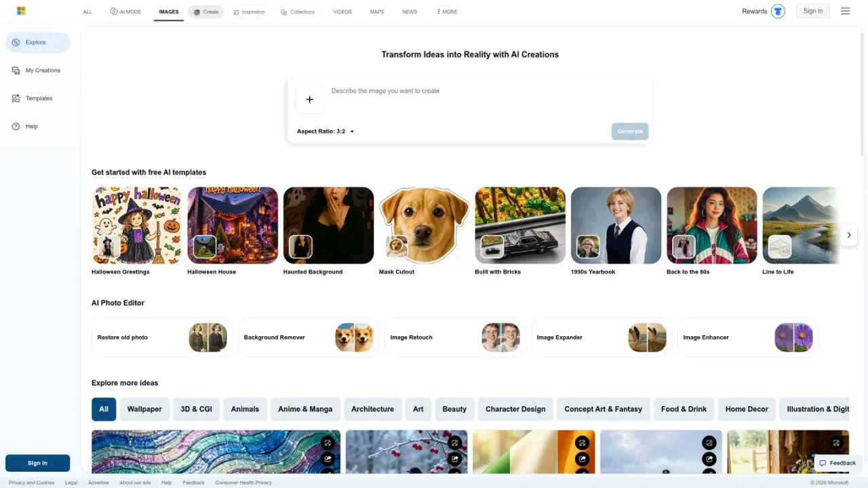
Task: Click the Templates sidebar icon
Action: tap(16, 98)
